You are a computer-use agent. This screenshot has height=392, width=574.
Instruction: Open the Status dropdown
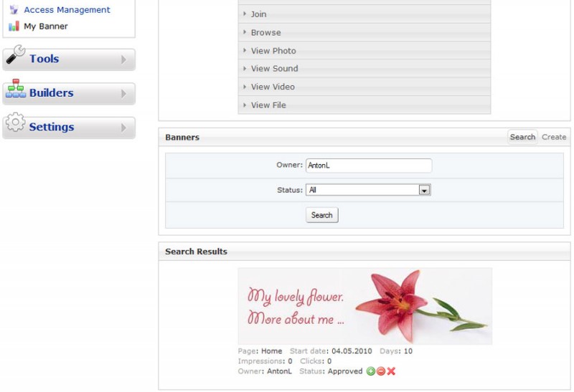coord(368,190)
